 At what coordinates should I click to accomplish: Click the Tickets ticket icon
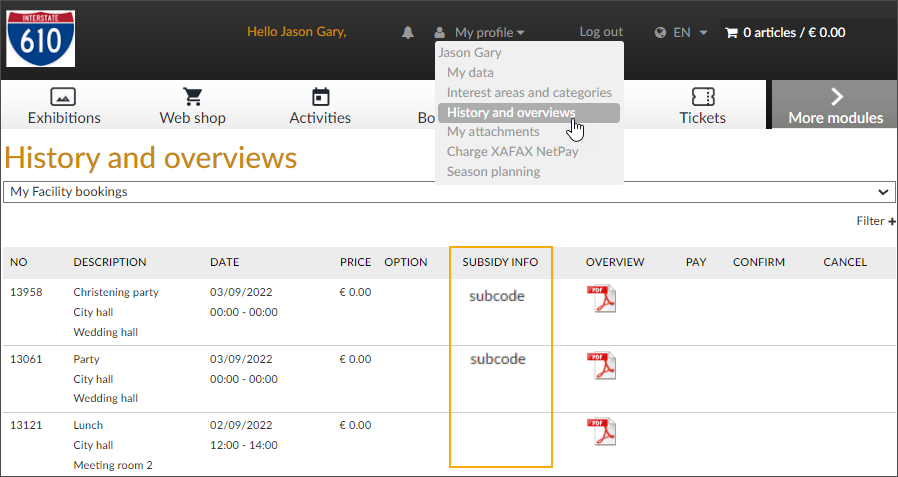coord(703,96)
